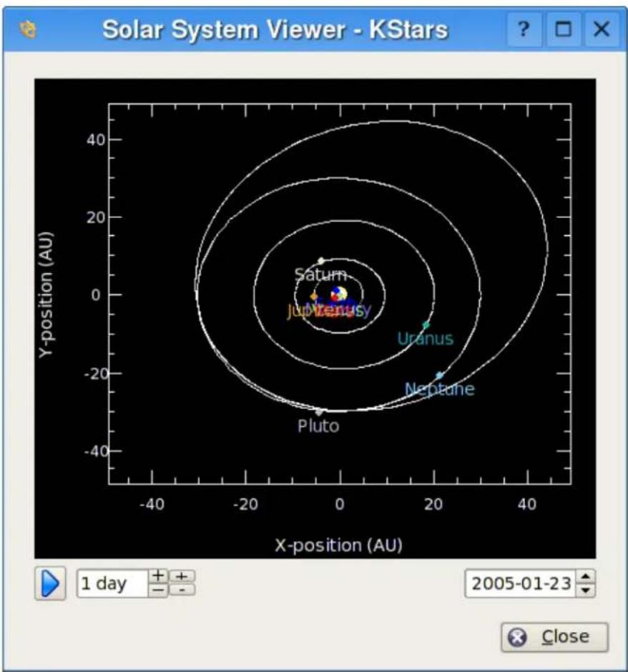628x672 pixels.
Task: Start the solar system animation with play button
Action: (x=50, y=583)
